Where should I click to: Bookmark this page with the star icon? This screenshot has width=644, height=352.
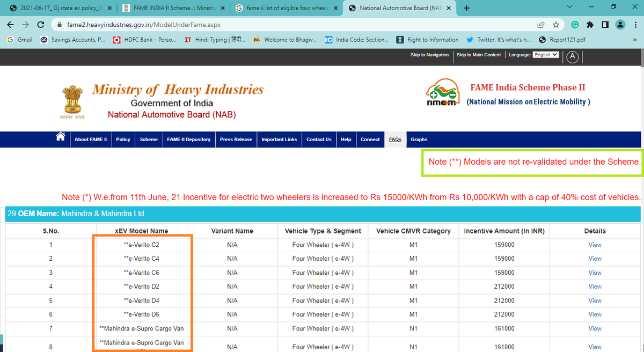click(557, 25)
